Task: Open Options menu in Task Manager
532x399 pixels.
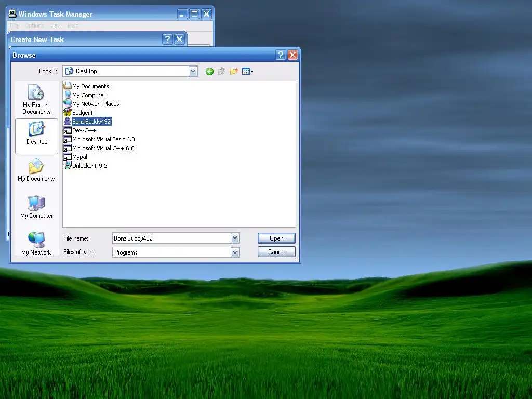Action: (x=34, y=25)
